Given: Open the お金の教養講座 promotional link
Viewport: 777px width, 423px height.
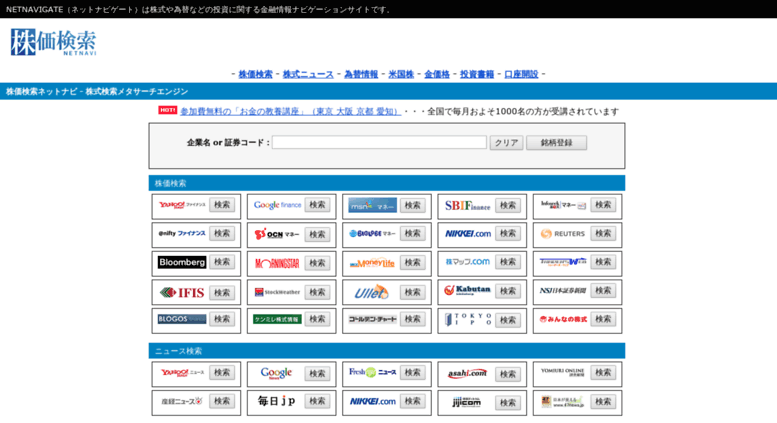Looking at the screenshot, I should pyautogui.click(x=290, y=112).
